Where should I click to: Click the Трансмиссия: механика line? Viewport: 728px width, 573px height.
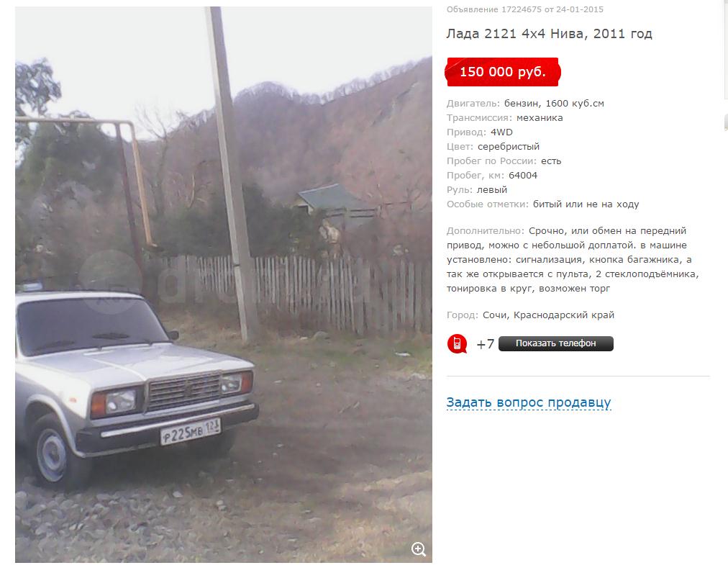[x=505, y=118]
